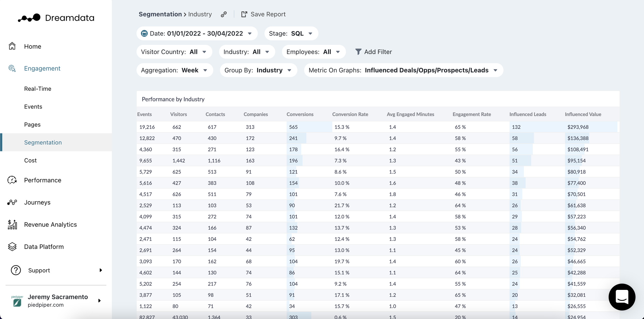Open the Metric On Graphs dropdown
The image size is (644, 319).
pyautogui.click(x=404, y=70)
